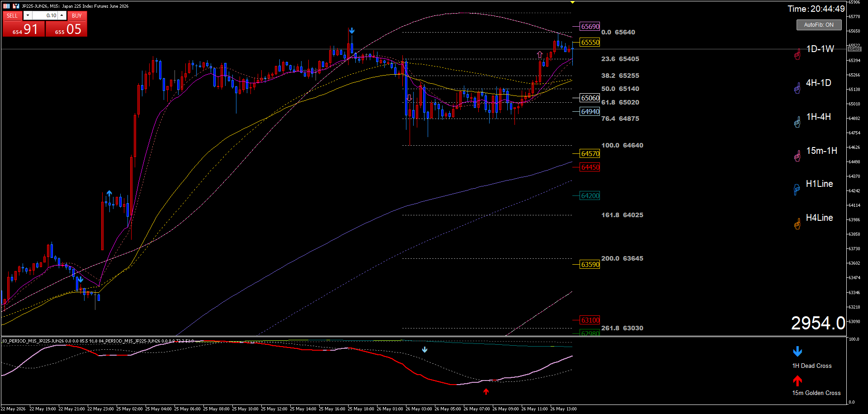Image resolution: width=868 pixels, height=414 pixels.
Task: Click the red 64450 price level label
Action: pos(590,167)
